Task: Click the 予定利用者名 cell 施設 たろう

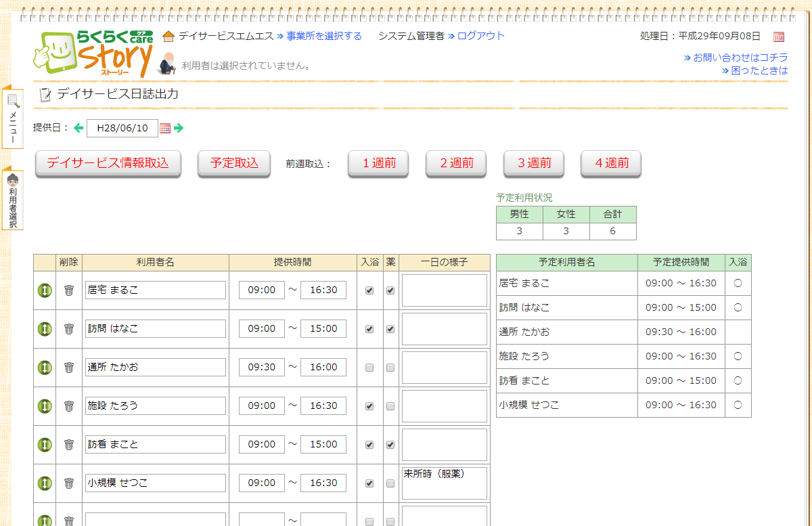Action: click(x=567, y=357)
